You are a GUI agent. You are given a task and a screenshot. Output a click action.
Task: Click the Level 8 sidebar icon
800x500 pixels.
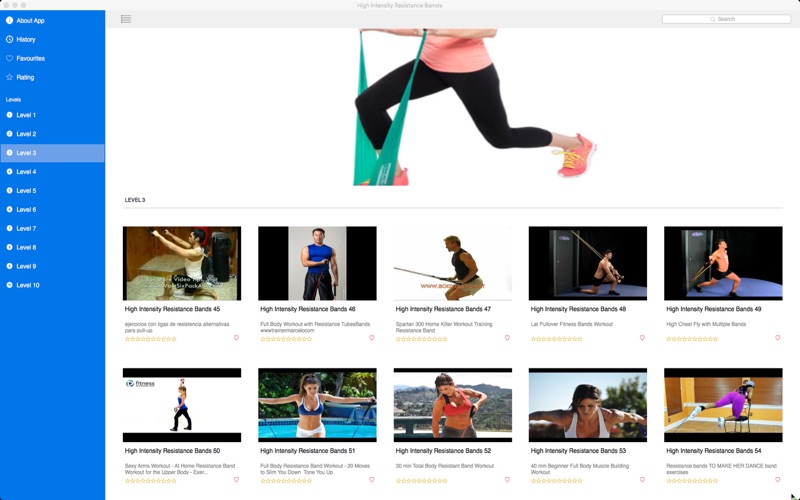(9, 247)
